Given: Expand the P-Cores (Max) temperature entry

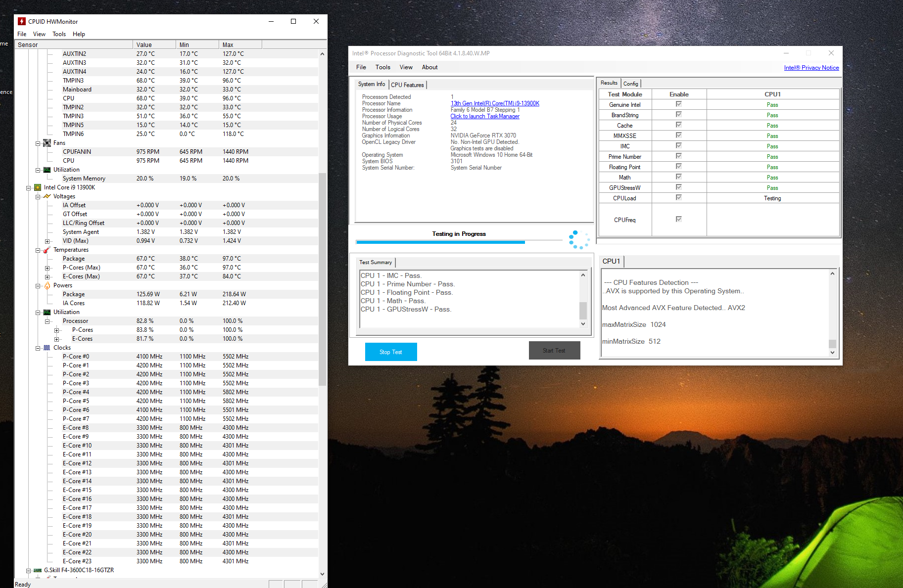Looking at the screenshot, I should (47, 268).
